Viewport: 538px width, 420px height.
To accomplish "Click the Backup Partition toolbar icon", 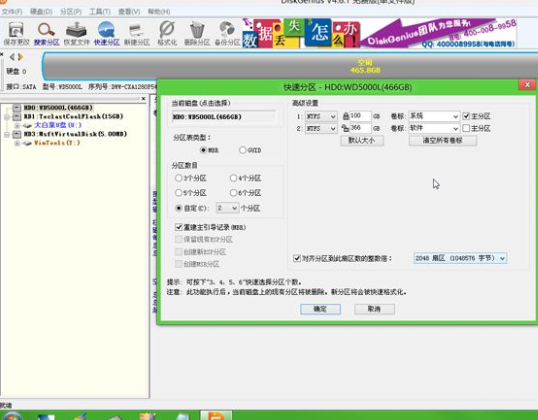I will (x=227, y=33).
